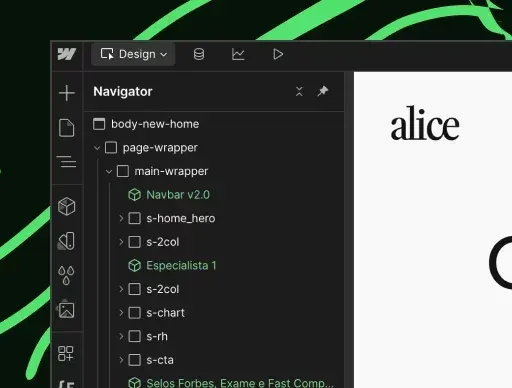
Task: Select the s-2col row below Especialista 1
Action: (x=213, y=289)
